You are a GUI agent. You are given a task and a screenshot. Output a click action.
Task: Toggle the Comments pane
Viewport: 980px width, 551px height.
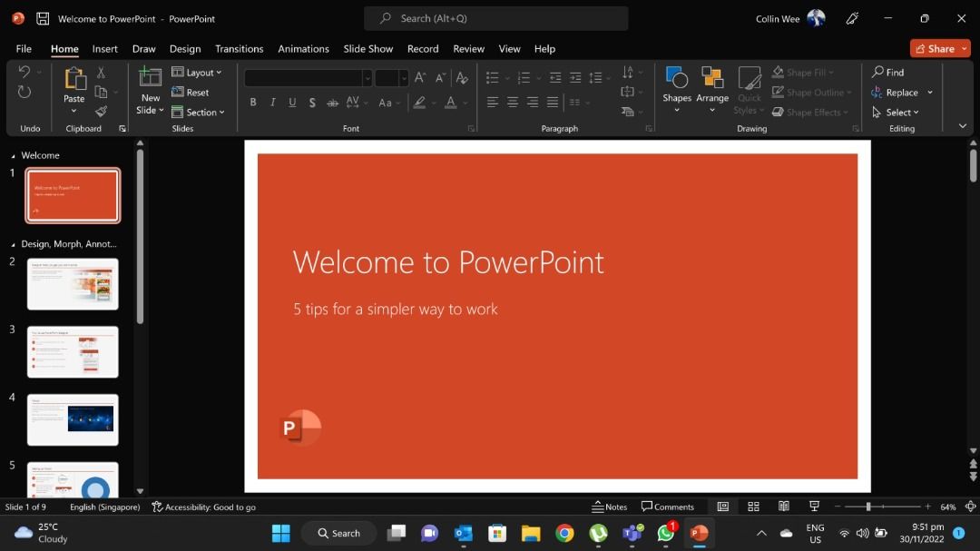point(668,507)
